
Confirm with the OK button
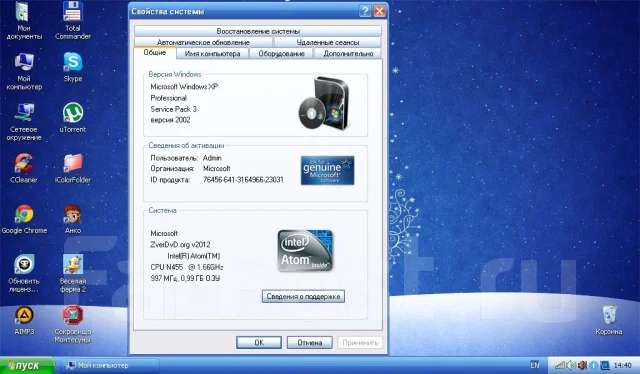point(259,343)
